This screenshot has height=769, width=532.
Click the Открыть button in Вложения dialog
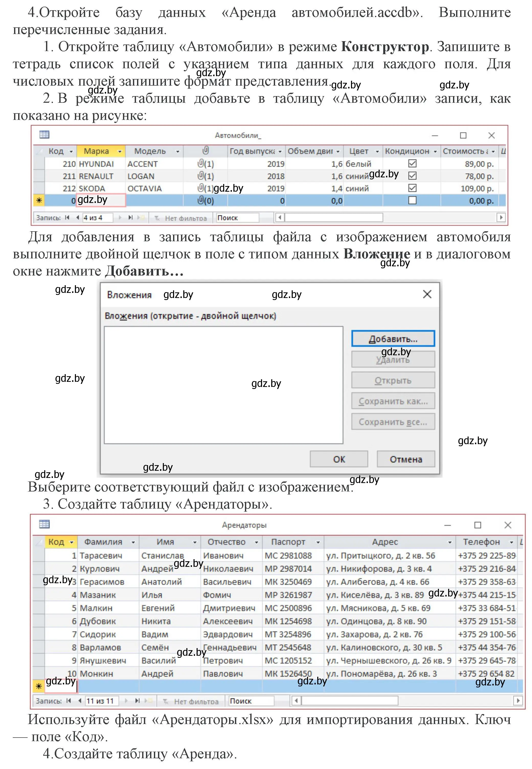coord(393,380)
